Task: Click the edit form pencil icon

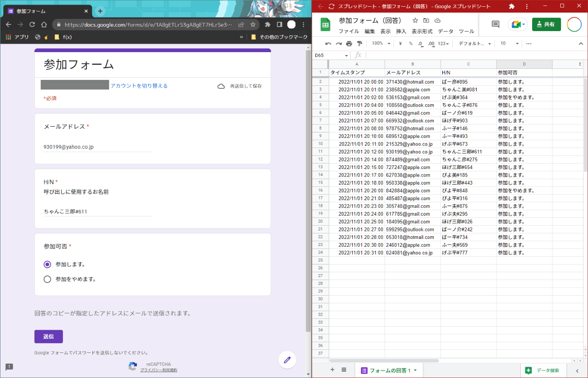Action: click(x=287, y=360)
